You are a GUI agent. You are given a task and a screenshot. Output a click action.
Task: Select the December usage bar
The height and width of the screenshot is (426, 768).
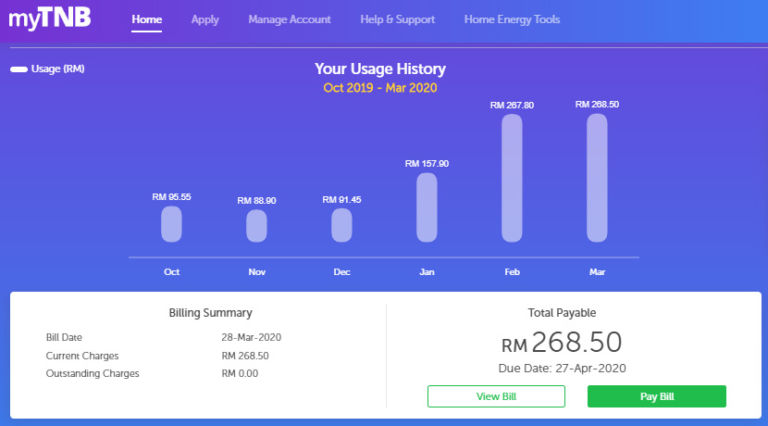(x=342, y=225)
